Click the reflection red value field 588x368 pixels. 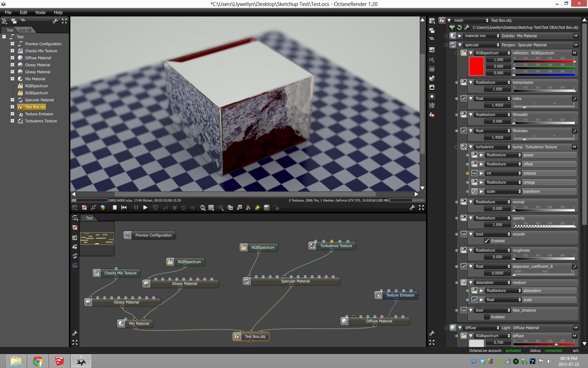pos(498,60)
